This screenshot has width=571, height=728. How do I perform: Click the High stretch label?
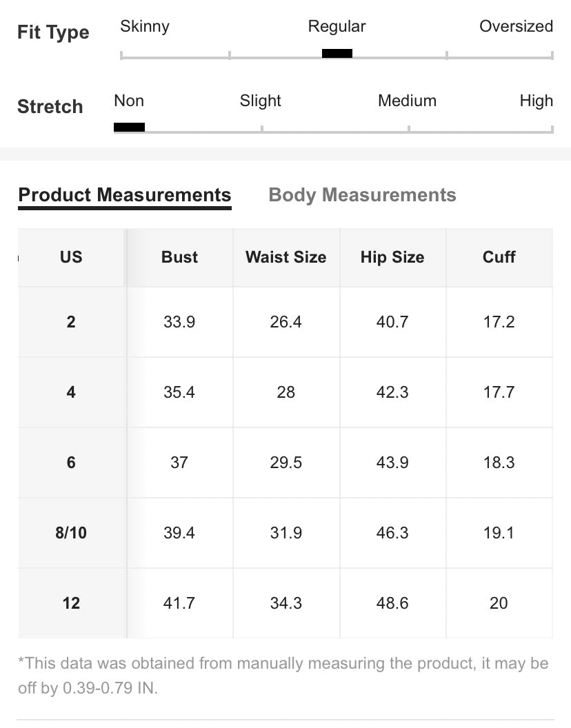[x=536, y=101]
